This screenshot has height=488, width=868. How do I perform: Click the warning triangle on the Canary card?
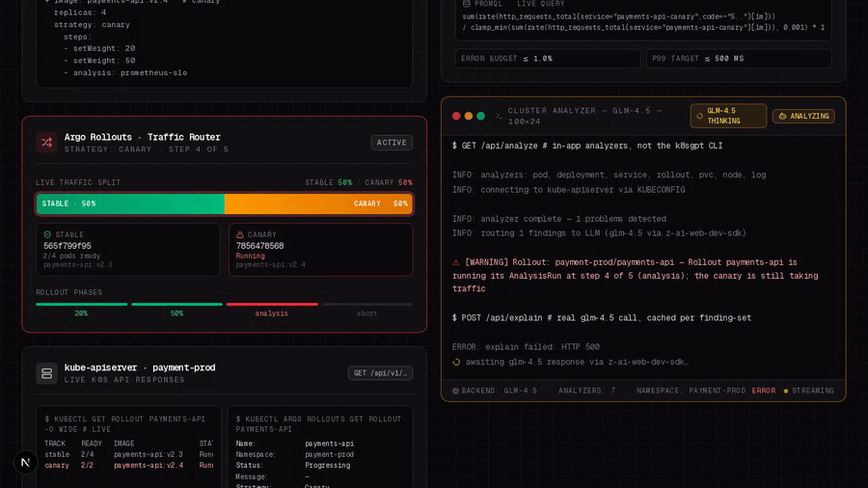coord(240,234)
